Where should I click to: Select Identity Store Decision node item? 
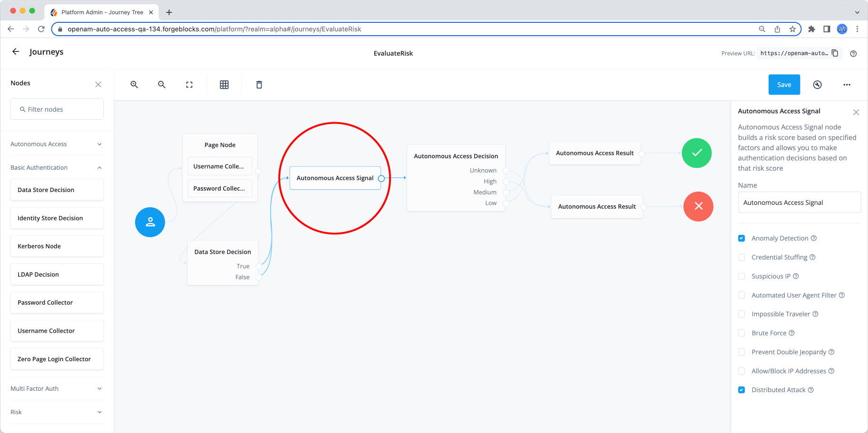pos(57,218)
